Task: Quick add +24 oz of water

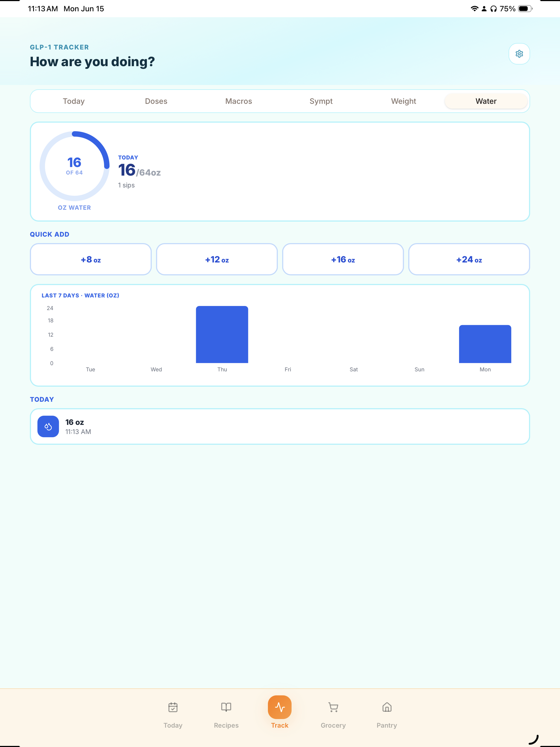Action: pos(469,259)
